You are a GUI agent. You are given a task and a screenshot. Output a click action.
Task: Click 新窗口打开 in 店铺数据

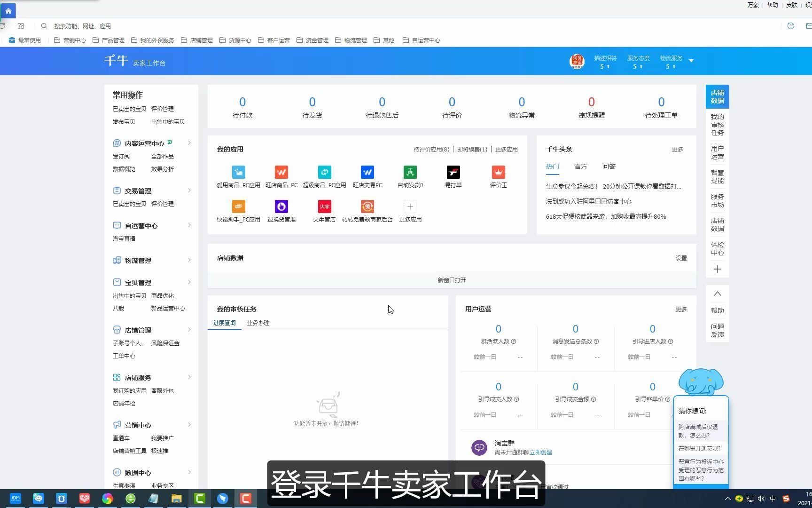(x=452, y=280)
